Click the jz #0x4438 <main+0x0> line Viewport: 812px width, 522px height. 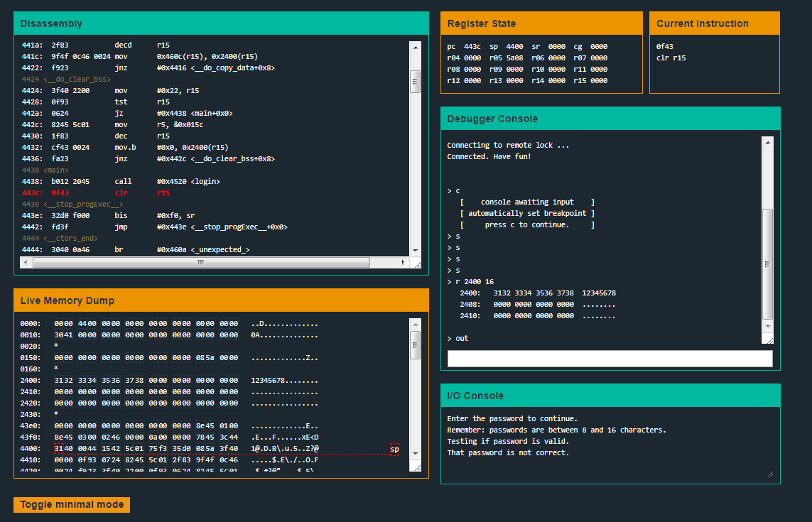[x=127, y=114]
